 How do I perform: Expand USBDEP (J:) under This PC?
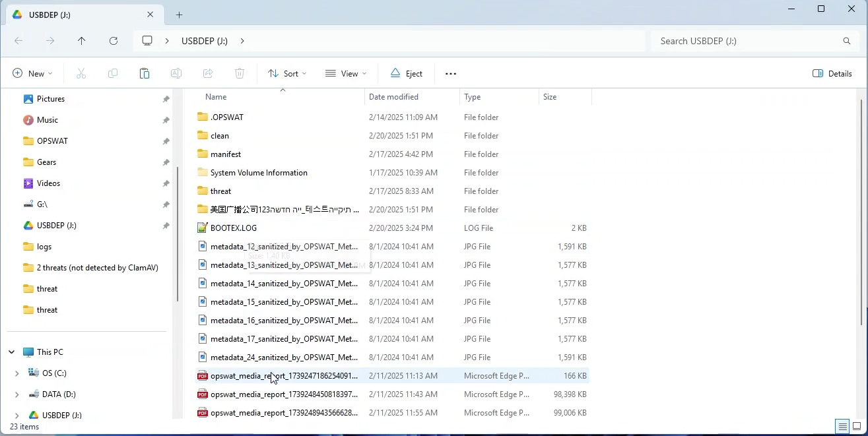click(17, 416)
